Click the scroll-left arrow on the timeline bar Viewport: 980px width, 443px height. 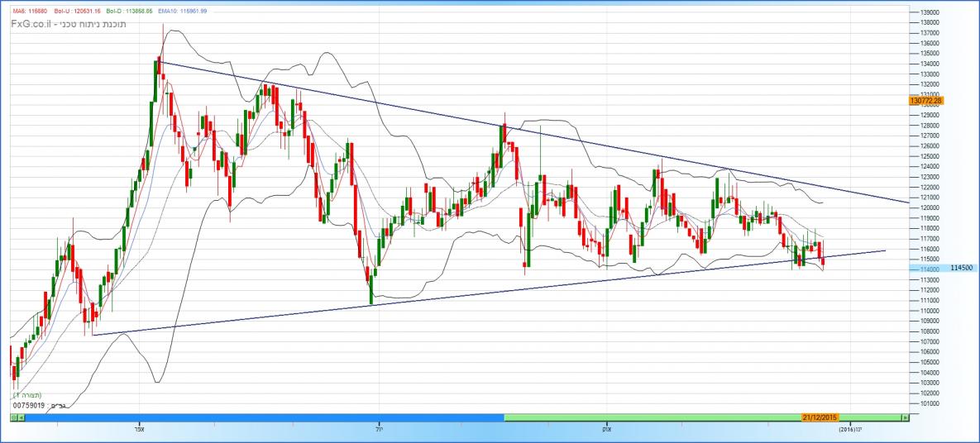pos(23,418)
